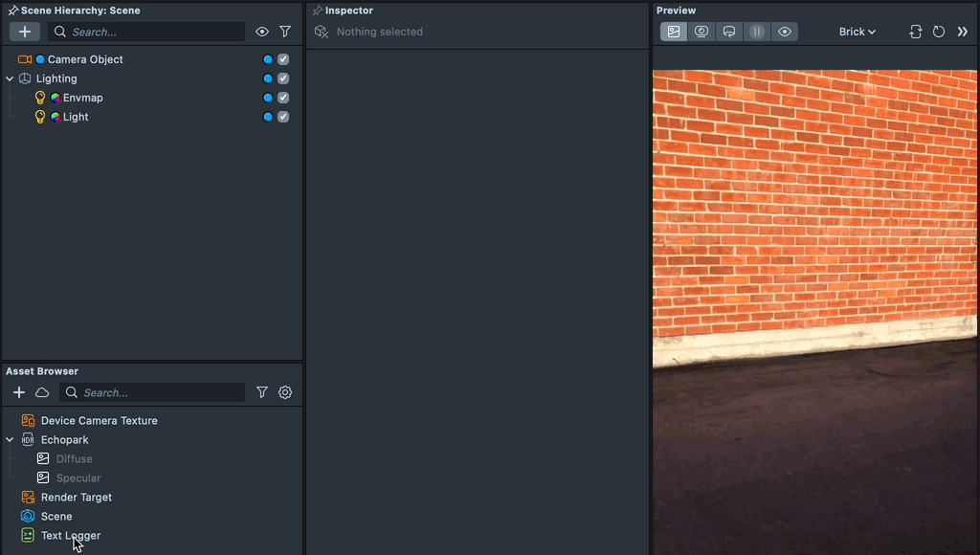Uncheck the Light object's enabled checkbox
This screenshot has width=980, height=555.
[282, 117]
